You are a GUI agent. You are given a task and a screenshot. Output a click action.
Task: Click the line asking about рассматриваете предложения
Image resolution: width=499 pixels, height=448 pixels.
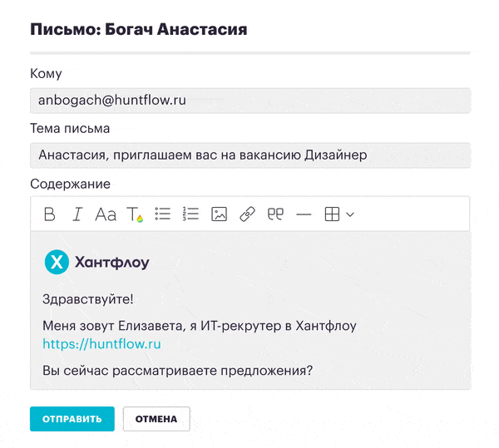[x=177, y=370]
